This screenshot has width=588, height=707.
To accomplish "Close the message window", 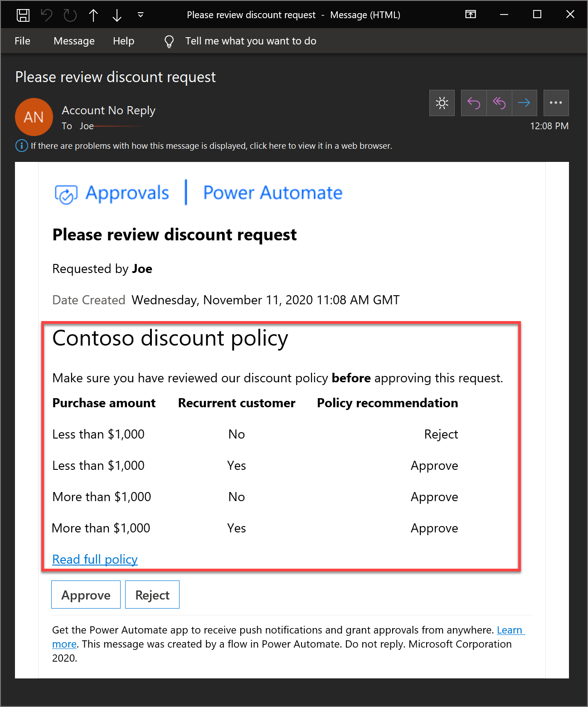I will click(570, 15).
